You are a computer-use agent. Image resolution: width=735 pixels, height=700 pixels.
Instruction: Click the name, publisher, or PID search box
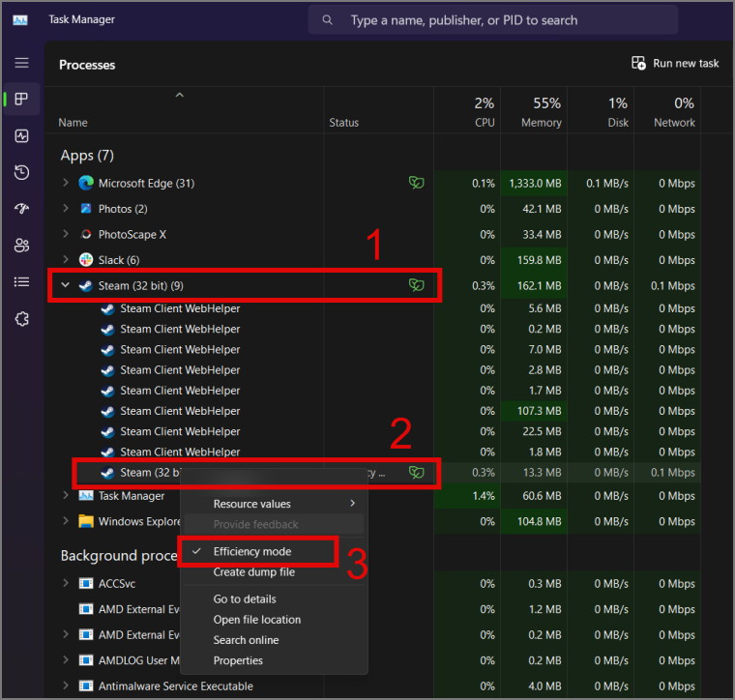coord(492,19)
